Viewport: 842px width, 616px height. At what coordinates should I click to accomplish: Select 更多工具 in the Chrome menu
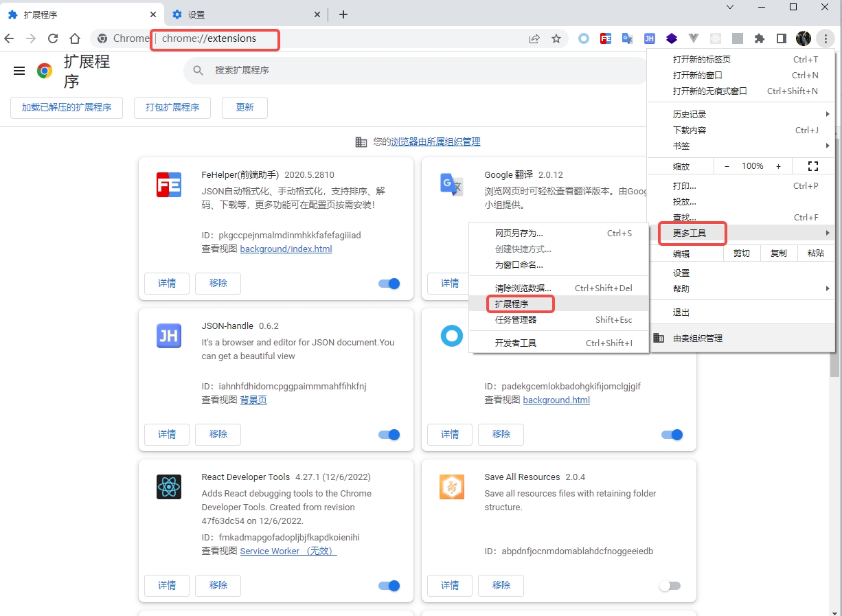point(741,233)
